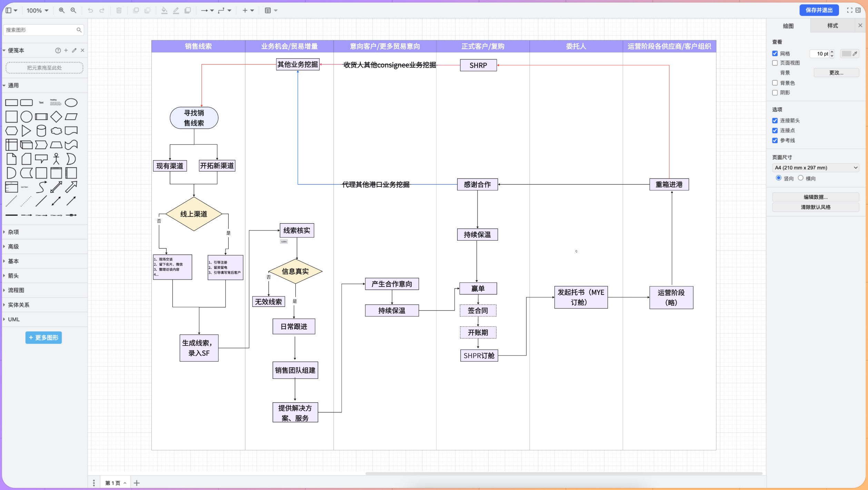The height and width of the screenshot is (490, 868).
Task: Click the 保存并退出 button
Action: pos(819,10)
